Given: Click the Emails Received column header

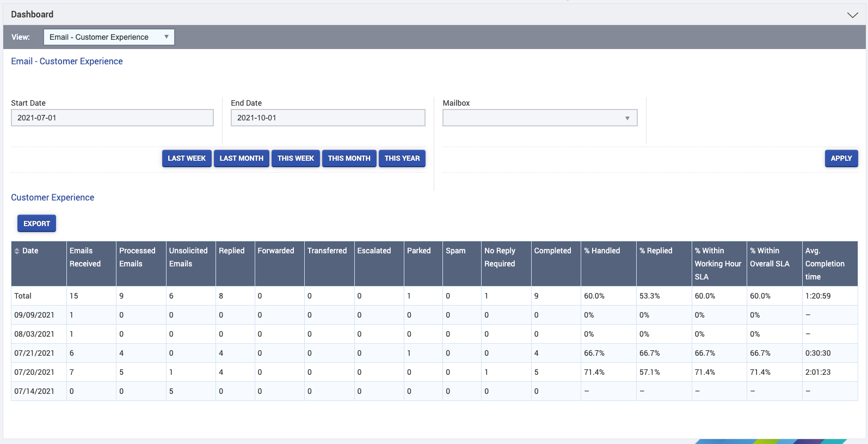Looking at the screenshot, I should tap(85, 257).
